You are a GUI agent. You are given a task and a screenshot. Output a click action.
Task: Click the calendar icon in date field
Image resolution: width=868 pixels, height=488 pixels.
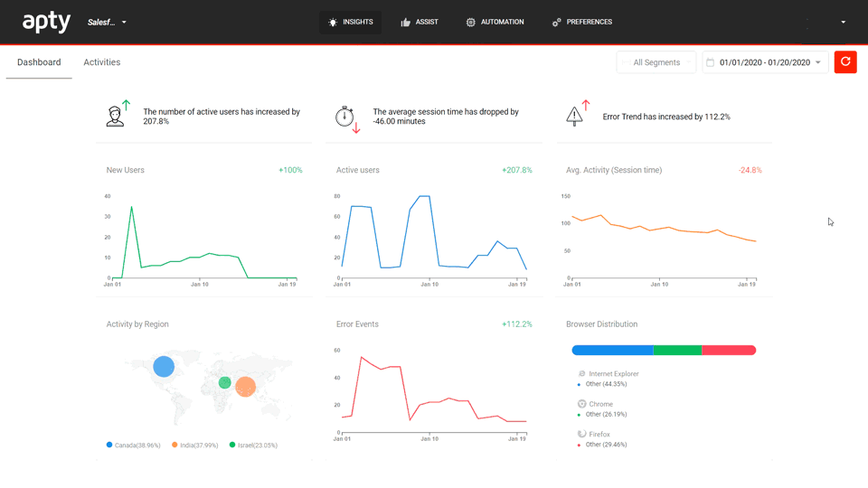711,62
